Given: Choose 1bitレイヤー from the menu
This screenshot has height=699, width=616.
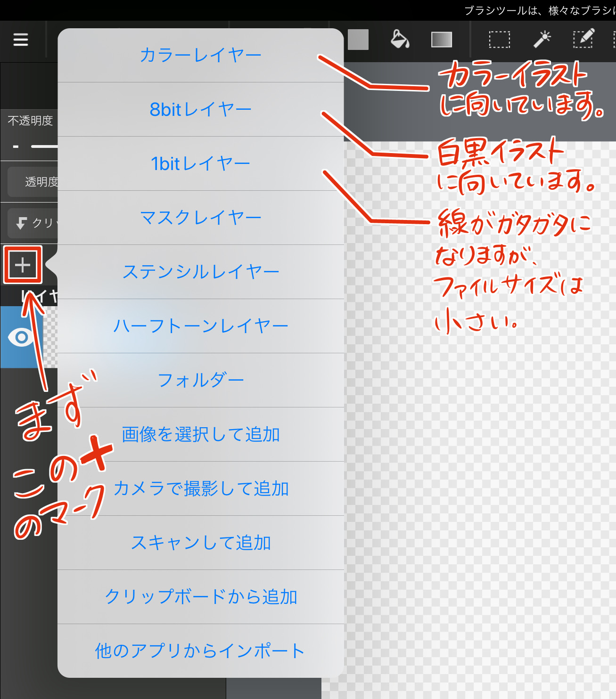Looking at the screenshot, I should (x=201, y=164).
